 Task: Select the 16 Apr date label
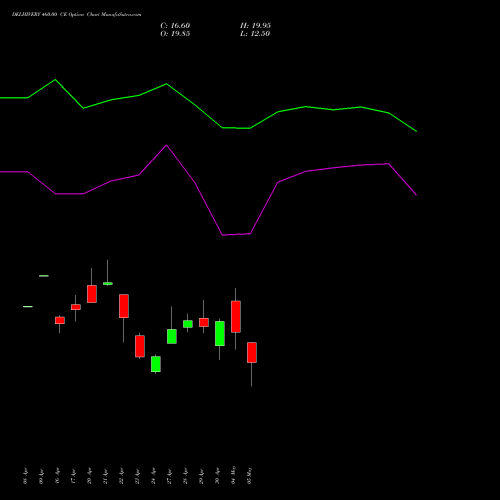(x=58, y=476)
